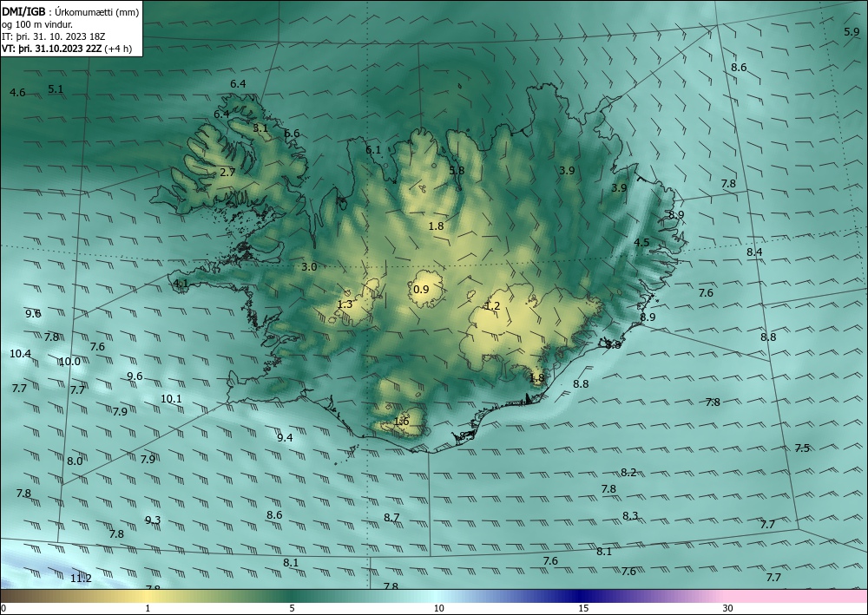Select the map value 4.5
The image size is (868, 615).
[x=641, y=242]
